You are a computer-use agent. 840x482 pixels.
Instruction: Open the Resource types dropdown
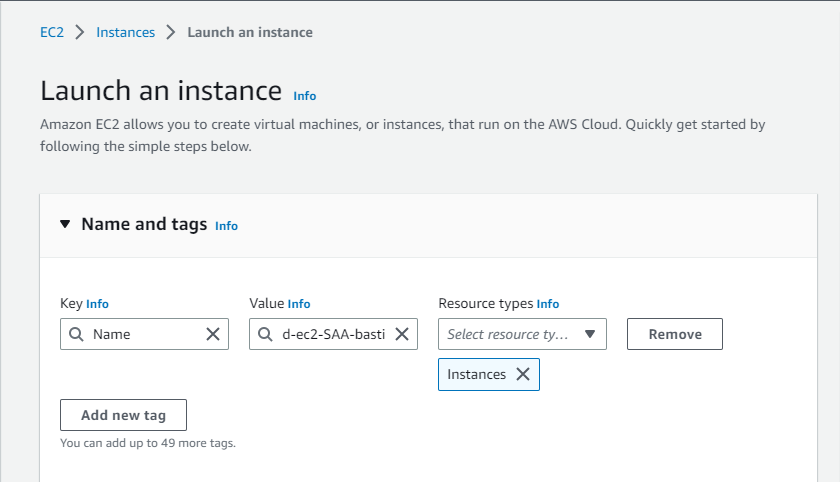coord(589,334)
